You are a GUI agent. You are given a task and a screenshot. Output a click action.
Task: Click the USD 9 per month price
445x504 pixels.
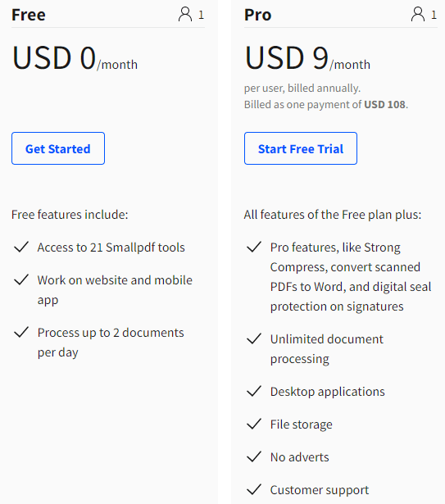(307, 58)
